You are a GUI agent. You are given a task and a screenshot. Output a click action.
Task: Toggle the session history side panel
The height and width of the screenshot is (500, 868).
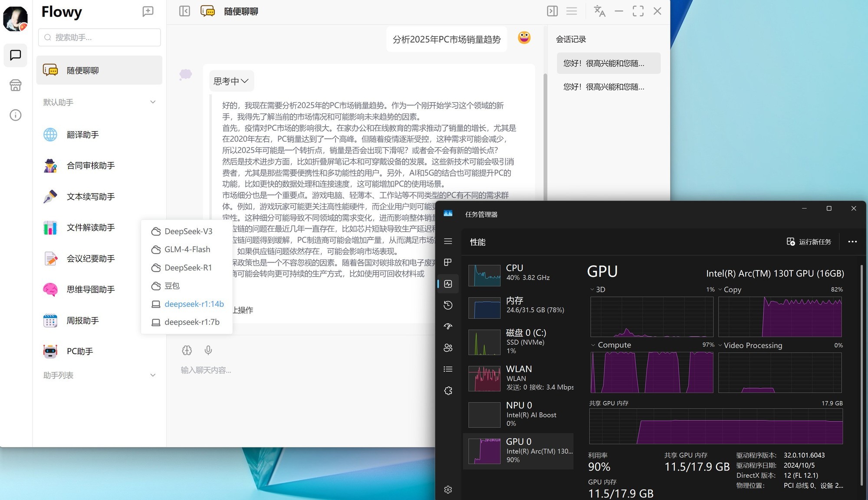tap(552, 11)
